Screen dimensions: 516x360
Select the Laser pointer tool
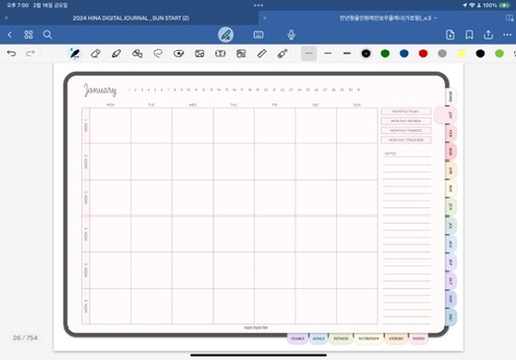(x=282, y=53)
